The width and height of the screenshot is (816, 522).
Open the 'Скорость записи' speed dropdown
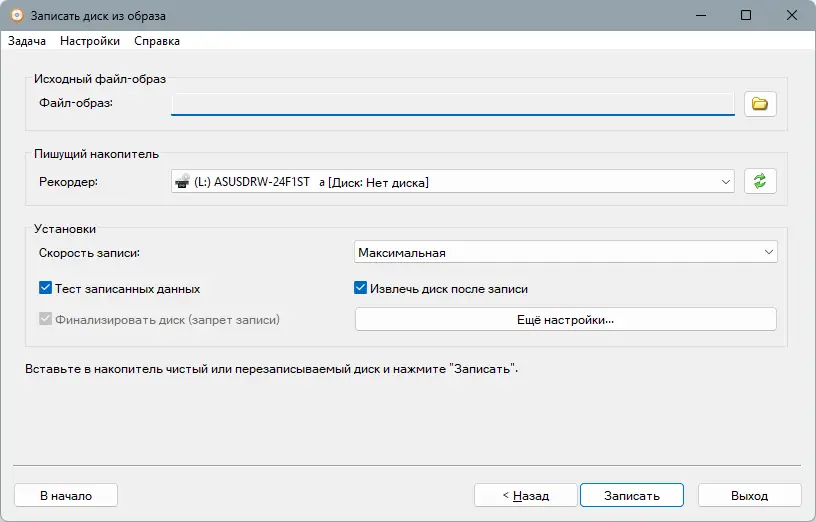tap(768, 253)
